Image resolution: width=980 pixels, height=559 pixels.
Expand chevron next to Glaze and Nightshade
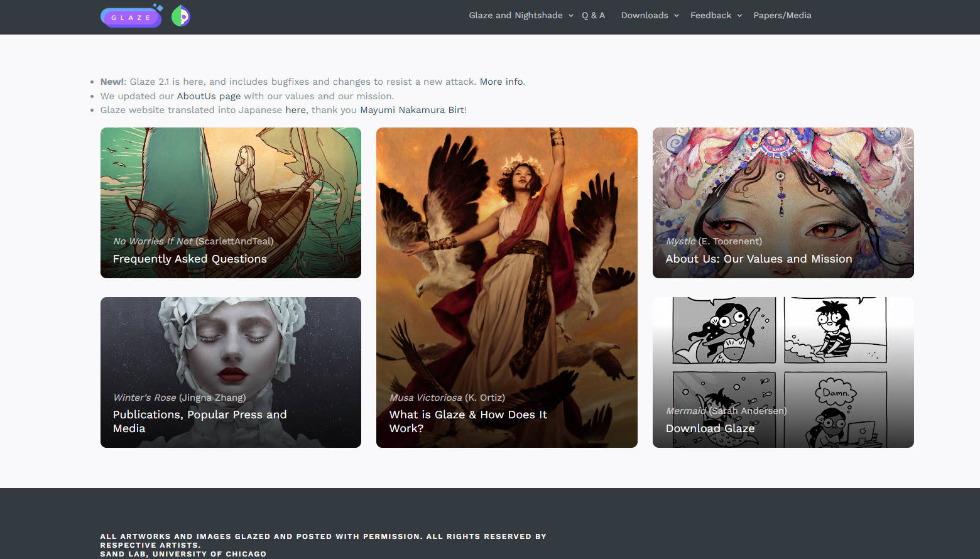point(571,16)
